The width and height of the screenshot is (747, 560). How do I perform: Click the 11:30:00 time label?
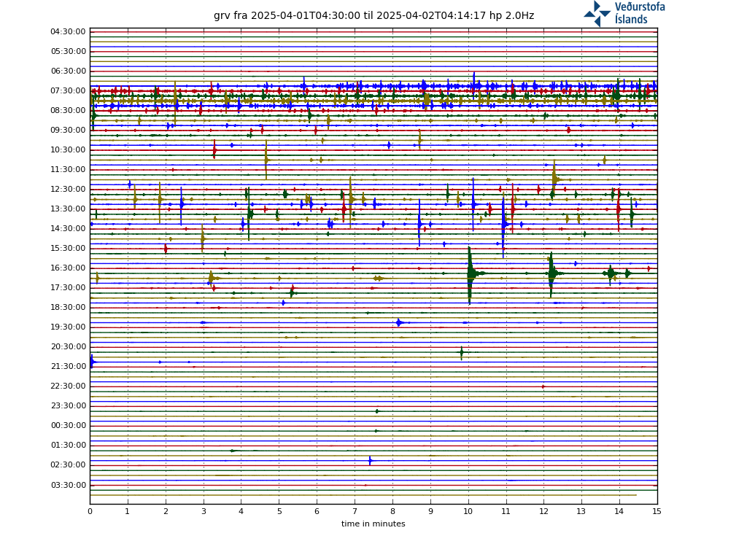pyautogui.click(x=68, y=169)
